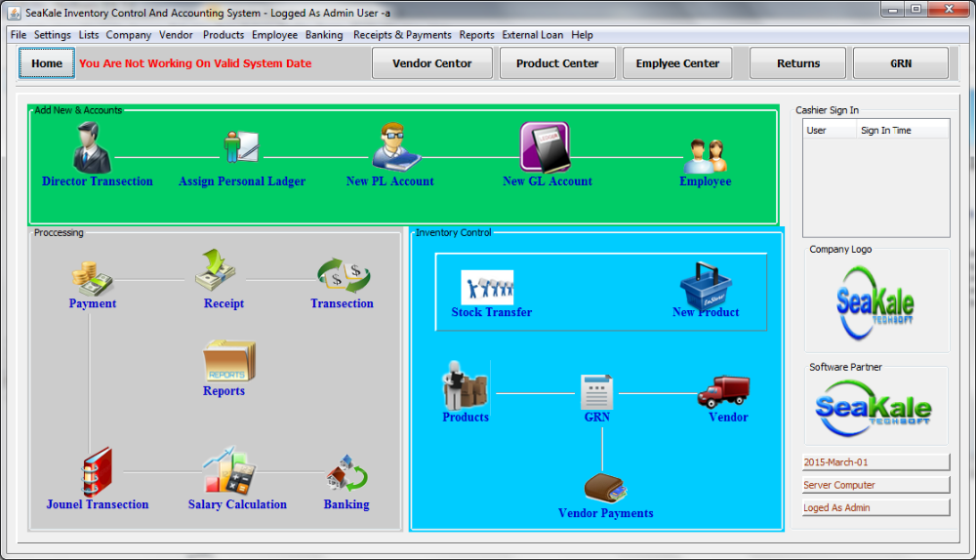Open the Company menu
The image size is (976, 560).
128,35
